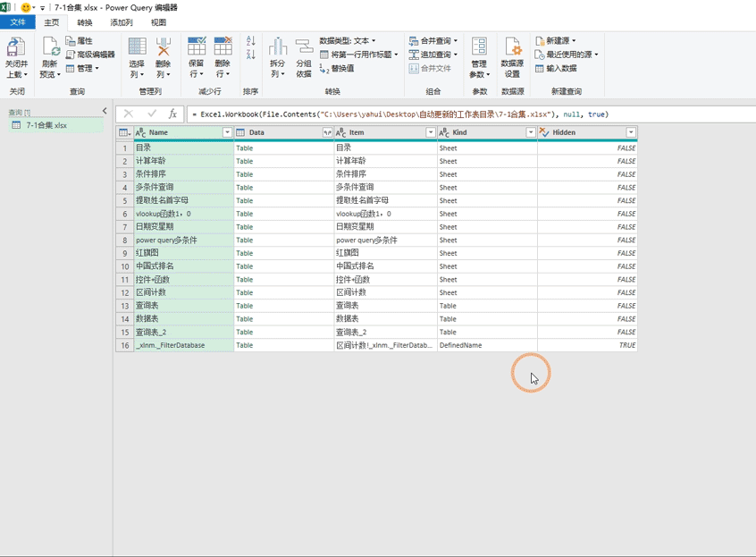Open the Recent Sources (最近使用的源) dropdown

[x=567, y=55]
